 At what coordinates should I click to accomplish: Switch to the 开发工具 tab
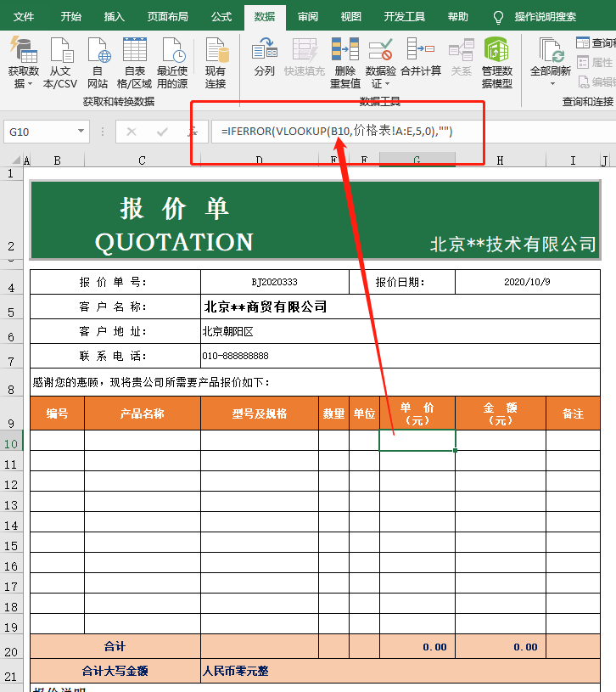(405, 17)
